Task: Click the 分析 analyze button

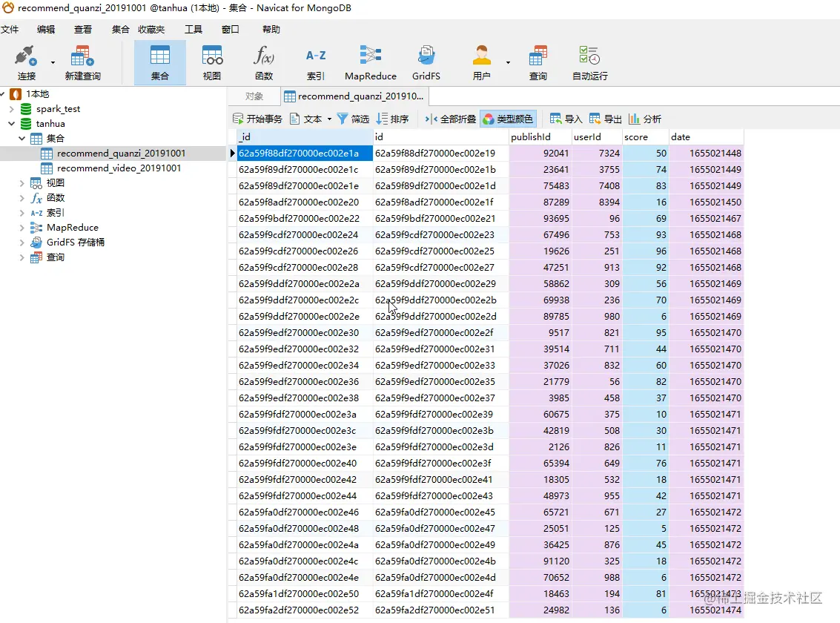Action: click(x=645, y=119)
